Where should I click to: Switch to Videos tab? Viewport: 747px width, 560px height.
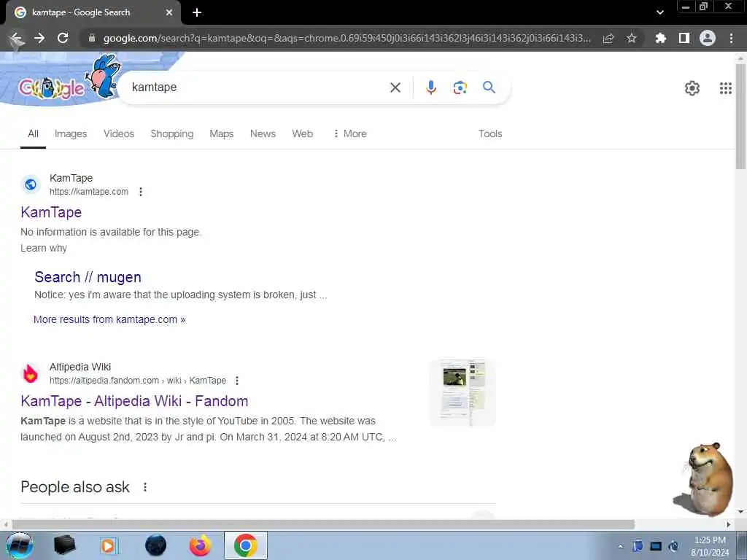pos(119,134)
